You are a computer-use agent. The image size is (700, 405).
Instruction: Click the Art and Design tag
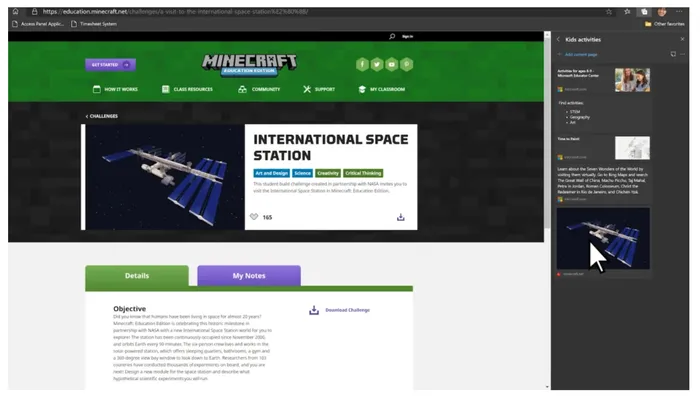coord(271,173)
